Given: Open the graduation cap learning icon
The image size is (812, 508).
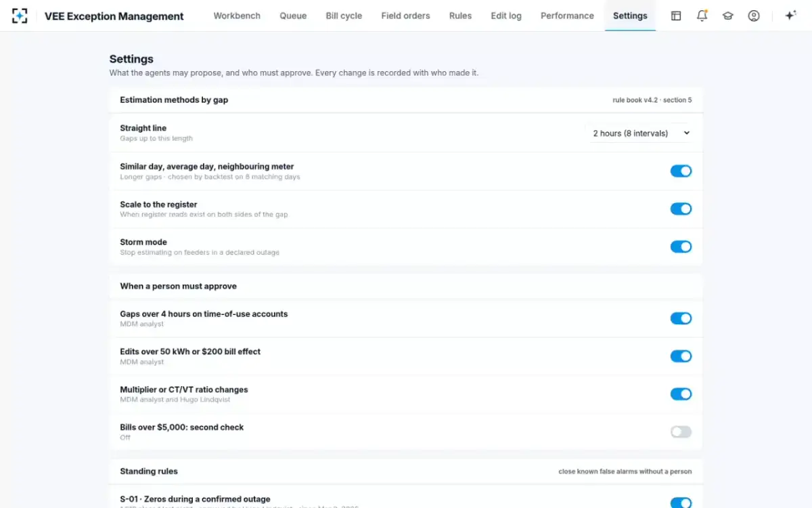Looking at the screenshot, I should pyautogui.click(x=728, y=16).
